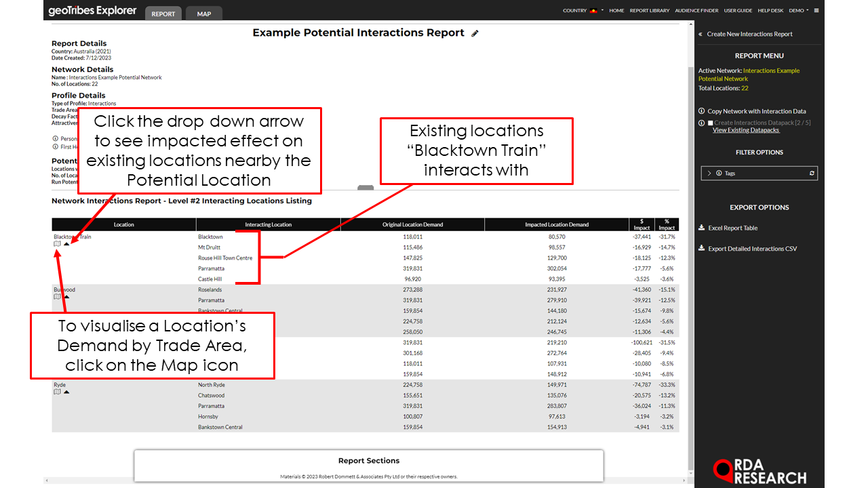Open AUDIENCE FINDER from navigation

pos(696,11)
